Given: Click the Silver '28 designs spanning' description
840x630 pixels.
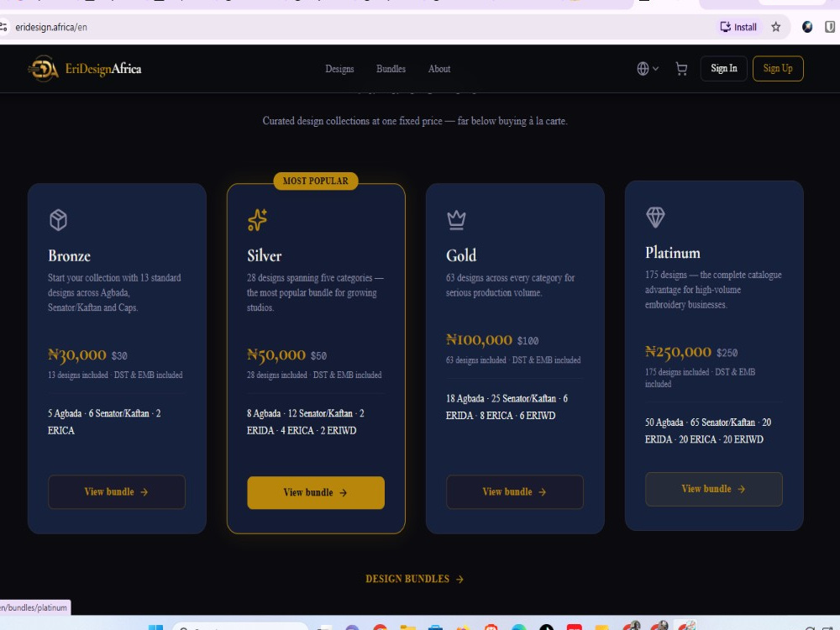Looking at the screenshot, I should 315,292.
